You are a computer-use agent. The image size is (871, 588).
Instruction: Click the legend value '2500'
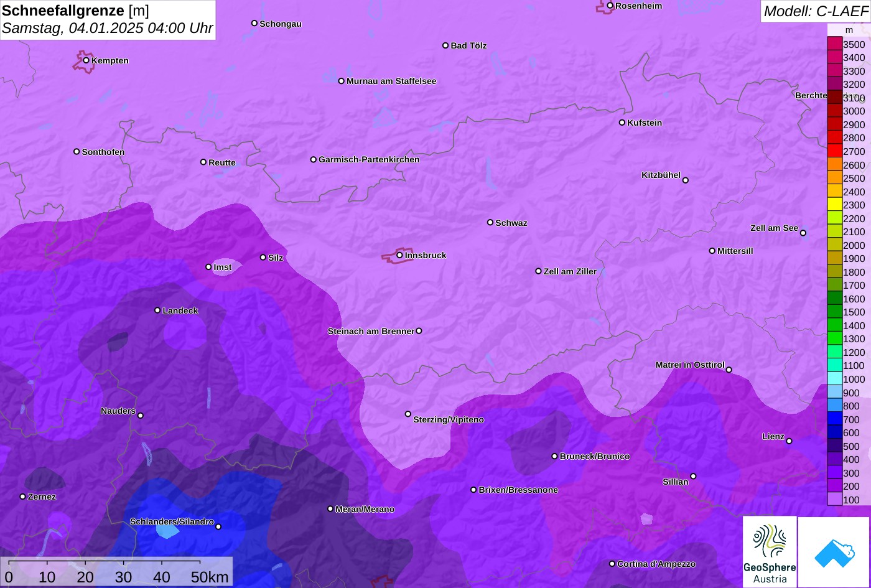point(854,178)
